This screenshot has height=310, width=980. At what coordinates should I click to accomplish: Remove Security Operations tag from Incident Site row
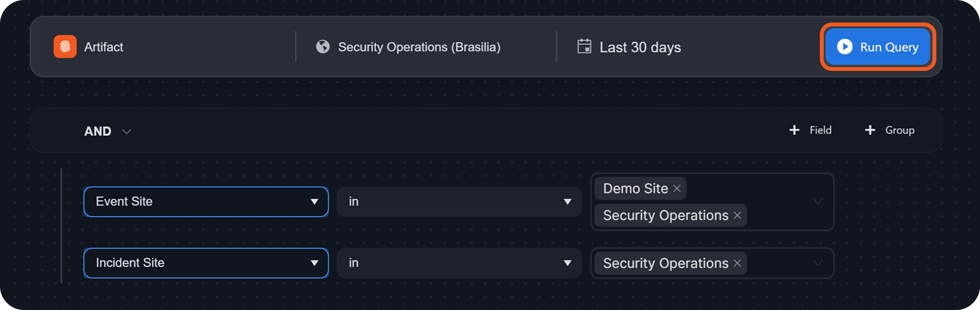(737, 263)
